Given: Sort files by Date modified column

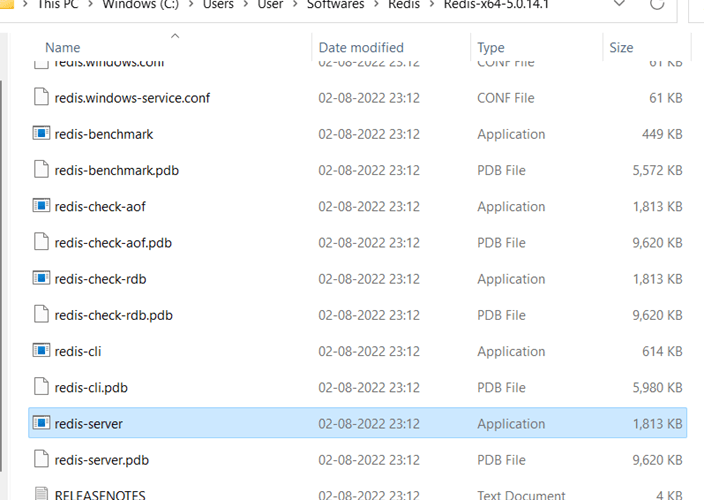Looking at the screenshot, I should [x=361, y=48].
